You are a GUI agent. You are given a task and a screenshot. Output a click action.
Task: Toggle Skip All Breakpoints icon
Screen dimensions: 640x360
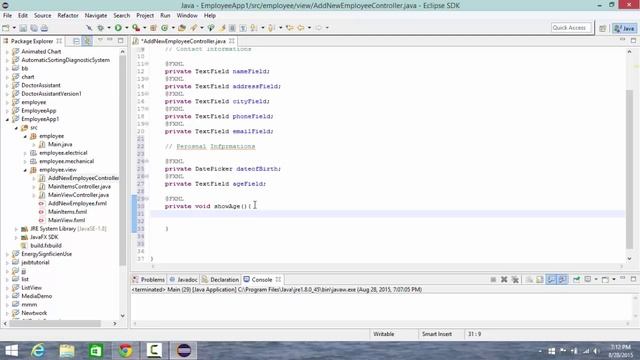(89, 28)
